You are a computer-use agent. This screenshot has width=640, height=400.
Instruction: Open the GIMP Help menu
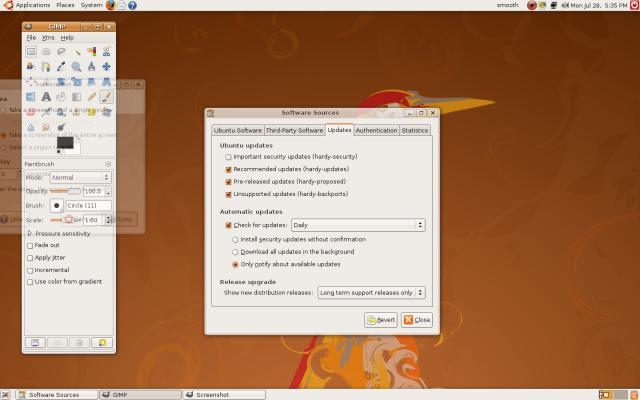(x=67, y=38)
